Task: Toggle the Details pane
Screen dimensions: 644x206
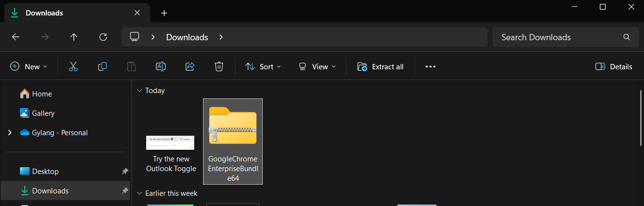Action: click(x=614, y=66)
